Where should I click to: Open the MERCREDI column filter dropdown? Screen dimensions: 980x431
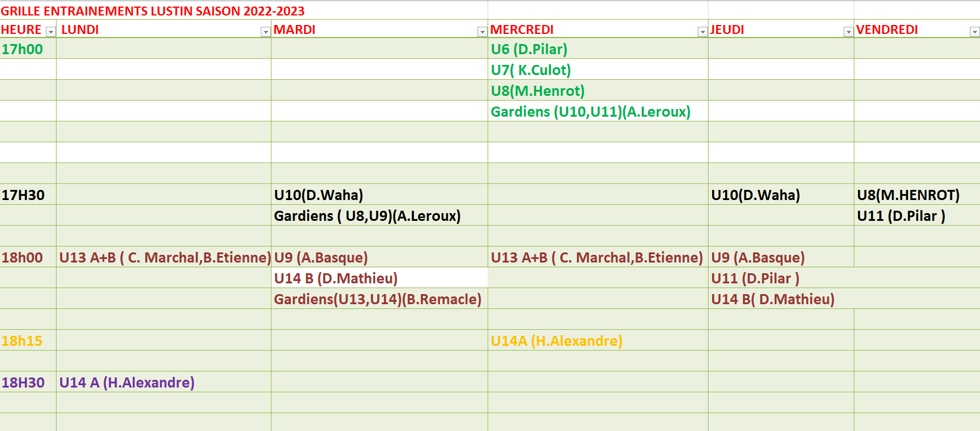(703, 32)
